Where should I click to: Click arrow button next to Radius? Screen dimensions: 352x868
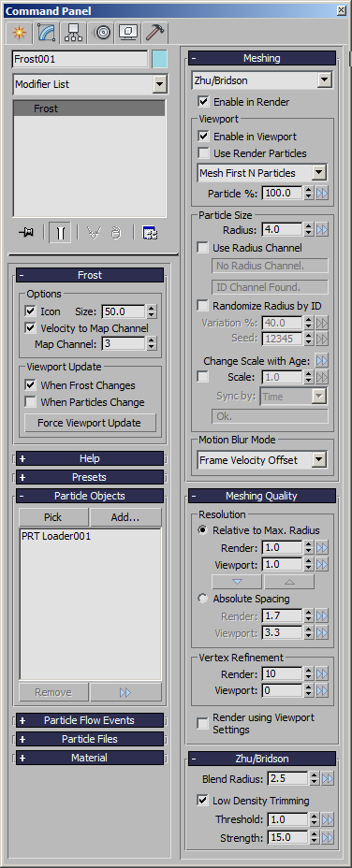click(x=322, y=229)
